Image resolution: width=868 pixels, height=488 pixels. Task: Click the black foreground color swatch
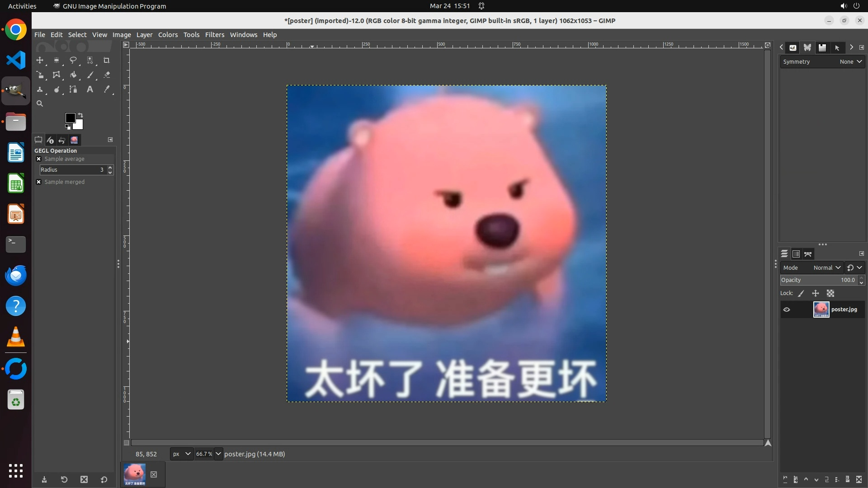[70, 118]
